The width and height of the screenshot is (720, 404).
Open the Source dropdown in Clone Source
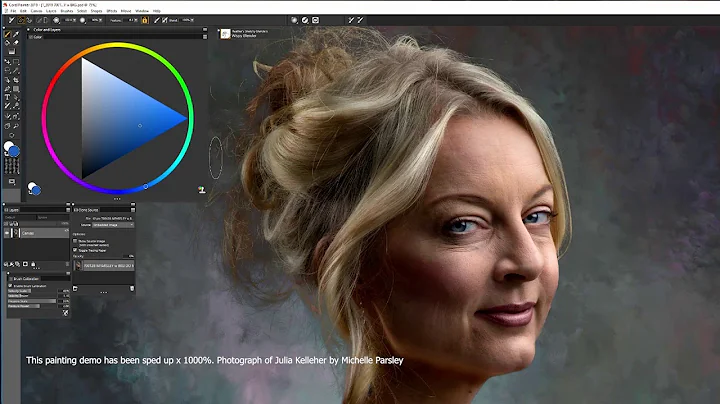[x=113, y=225]
